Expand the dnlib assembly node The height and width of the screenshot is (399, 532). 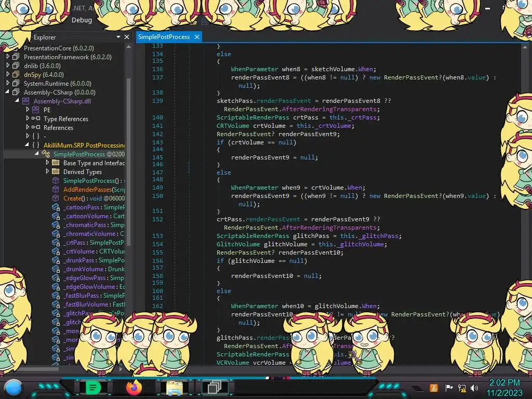tap(8, 65)
